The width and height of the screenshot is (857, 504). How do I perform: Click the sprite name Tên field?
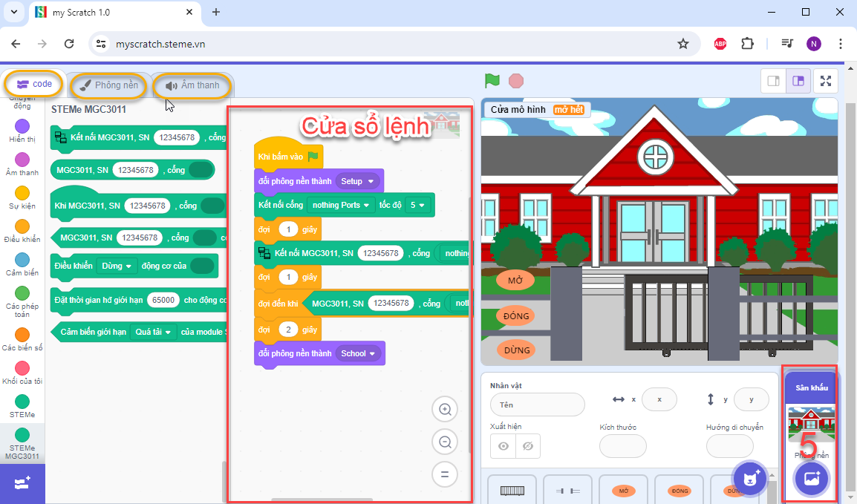(537, 405)
